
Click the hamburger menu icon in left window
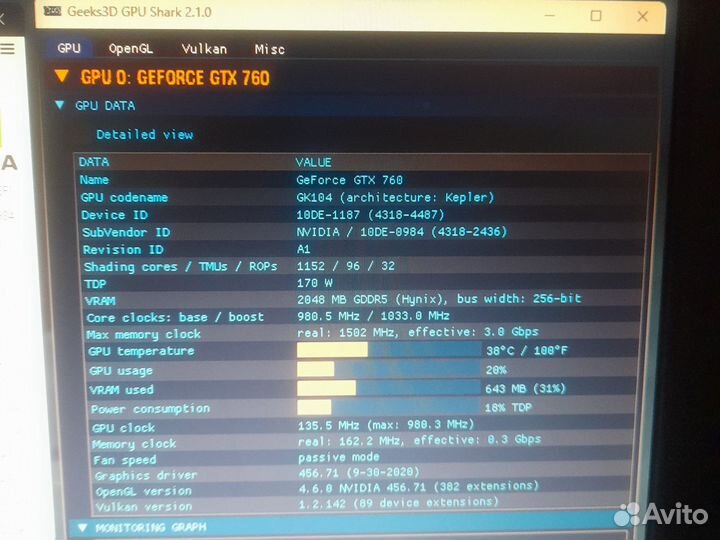point(7,49)
